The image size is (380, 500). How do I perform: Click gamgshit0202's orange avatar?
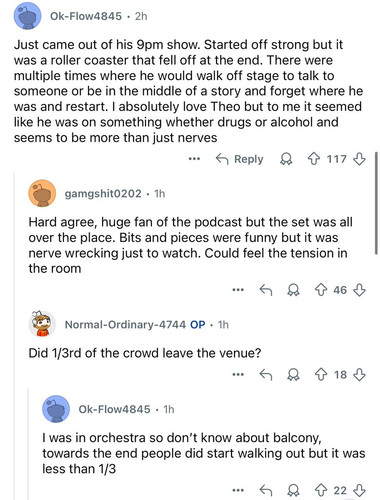(x=42, y=193)
